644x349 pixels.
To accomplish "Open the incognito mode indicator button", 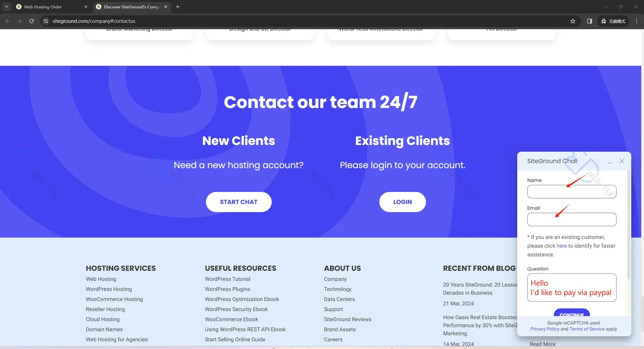I will pyautogui.click(x=613, y=21).
